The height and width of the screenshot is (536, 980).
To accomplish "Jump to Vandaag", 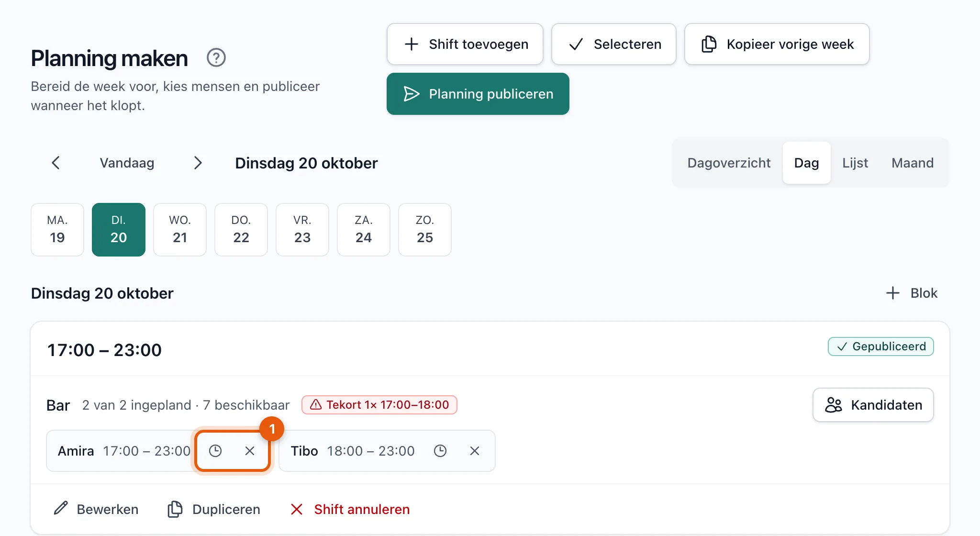I will click(x=127, y=163).
